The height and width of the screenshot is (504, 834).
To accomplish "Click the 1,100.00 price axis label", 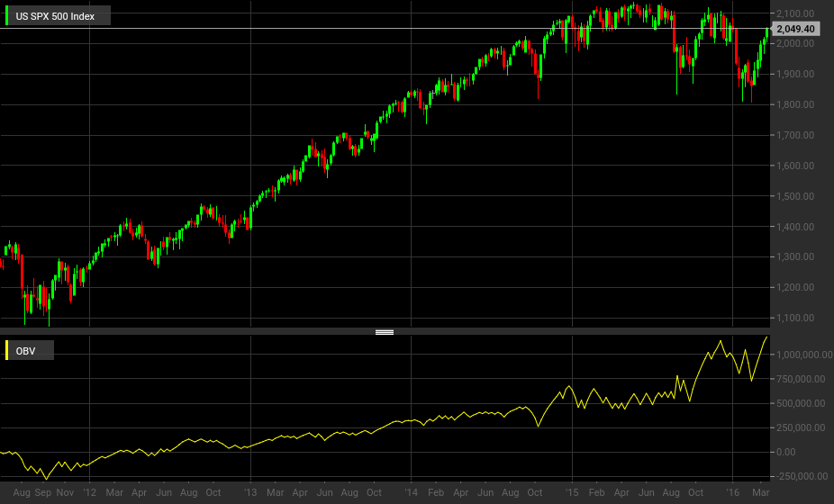I will click(x=795, y=318).
